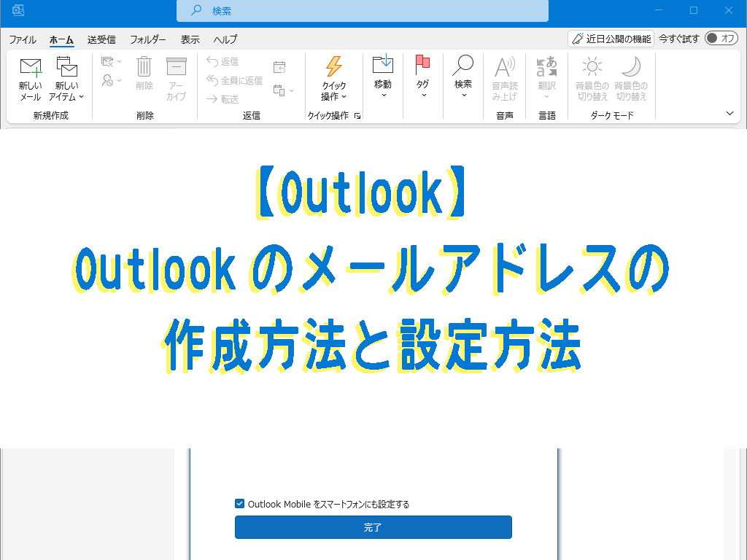
Task: Open the タグ flag menu
Action: [x=422, y=77]
